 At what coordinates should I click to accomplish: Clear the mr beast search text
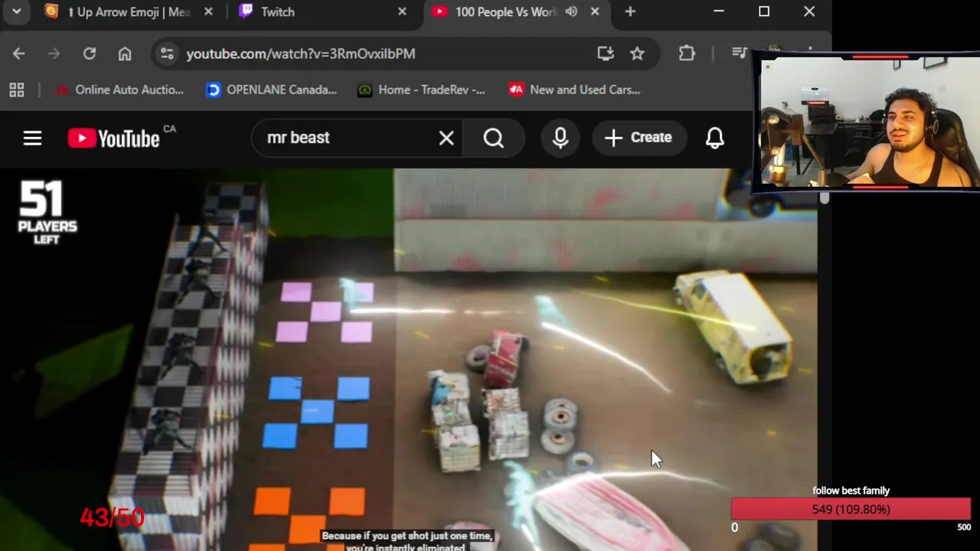tap(446, 138)
